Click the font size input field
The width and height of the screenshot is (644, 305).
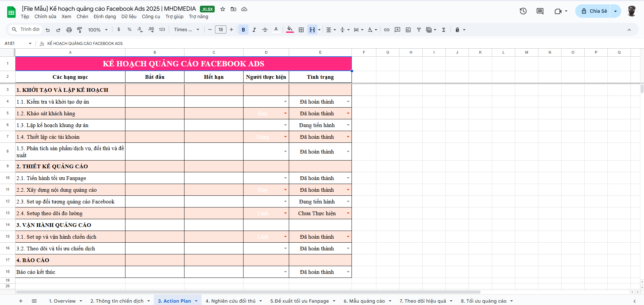tap(221, 30)
